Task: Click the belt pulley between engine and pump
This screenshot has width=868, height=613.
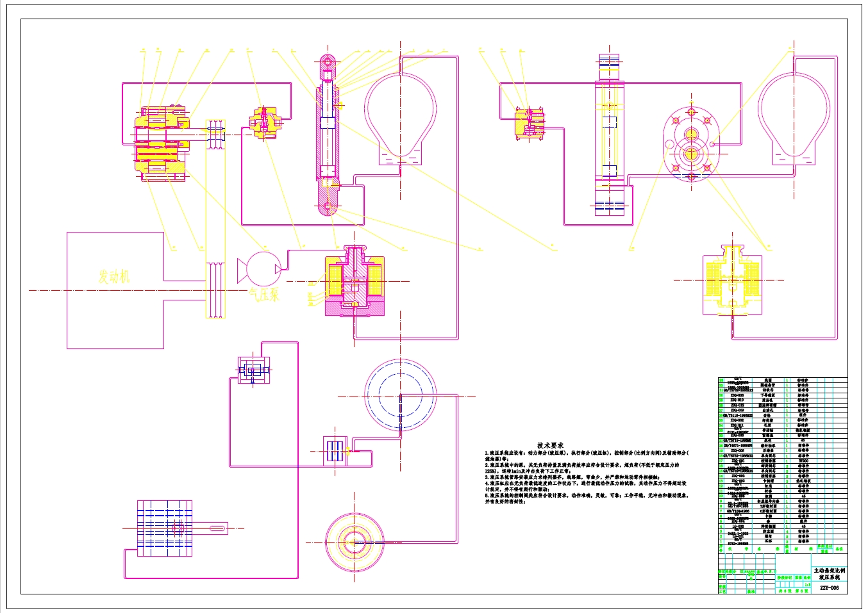Action: tap(215, 290)
